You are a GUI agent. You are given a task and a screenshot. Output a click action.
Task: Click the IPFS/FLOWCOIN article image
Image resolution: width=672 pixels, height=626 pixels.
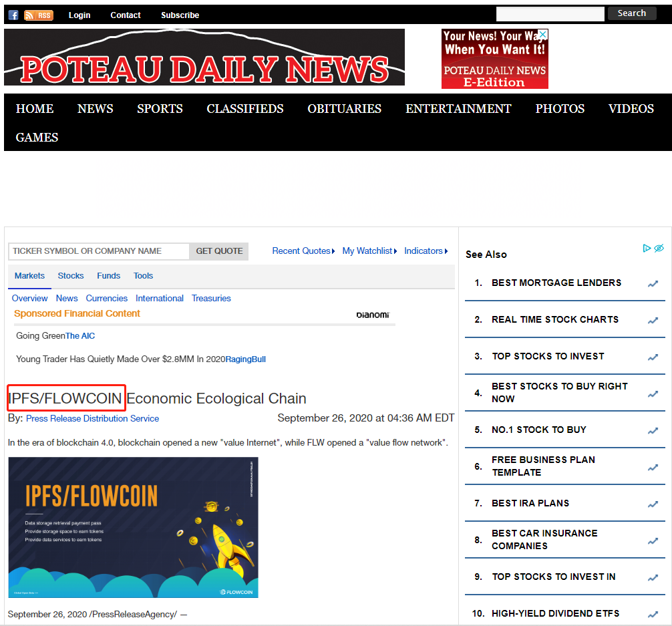click(134, 527)
